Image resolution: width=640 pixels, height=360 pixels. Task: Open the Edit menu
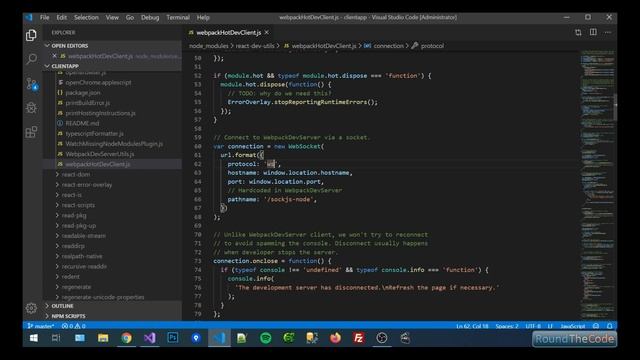tap(62, 18)
